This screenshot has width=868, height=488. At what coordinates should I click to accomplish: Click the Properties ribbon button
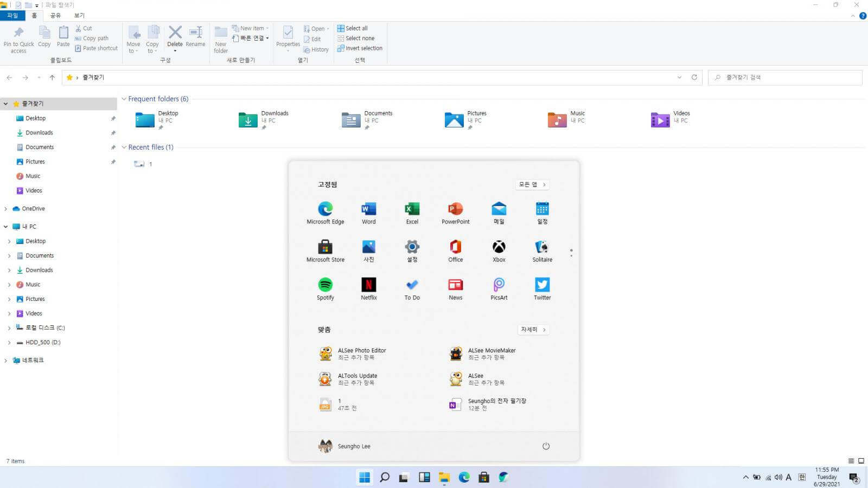[x=288, y=38]
